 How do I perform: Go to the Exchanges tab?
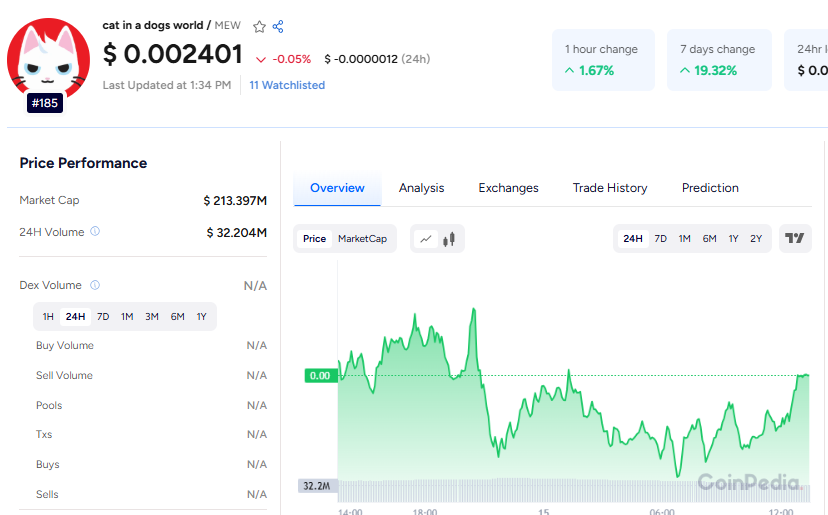point(509,188)
